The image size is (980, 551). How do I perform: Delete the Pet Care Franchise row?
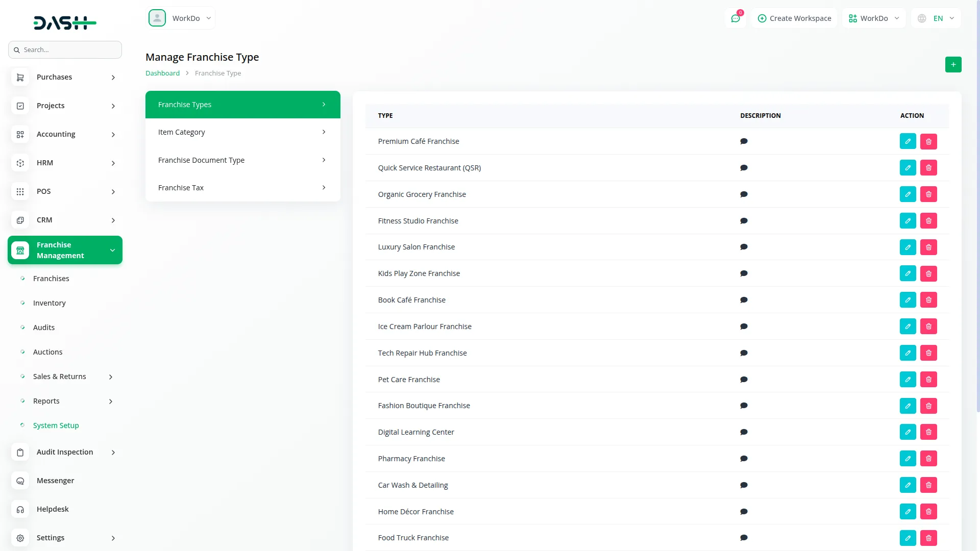(x=928, y=380)
